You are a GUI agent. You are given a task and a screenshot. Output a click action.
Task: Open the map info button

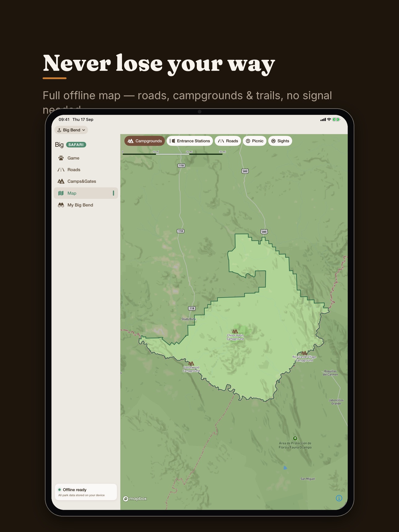coord(339,498)
